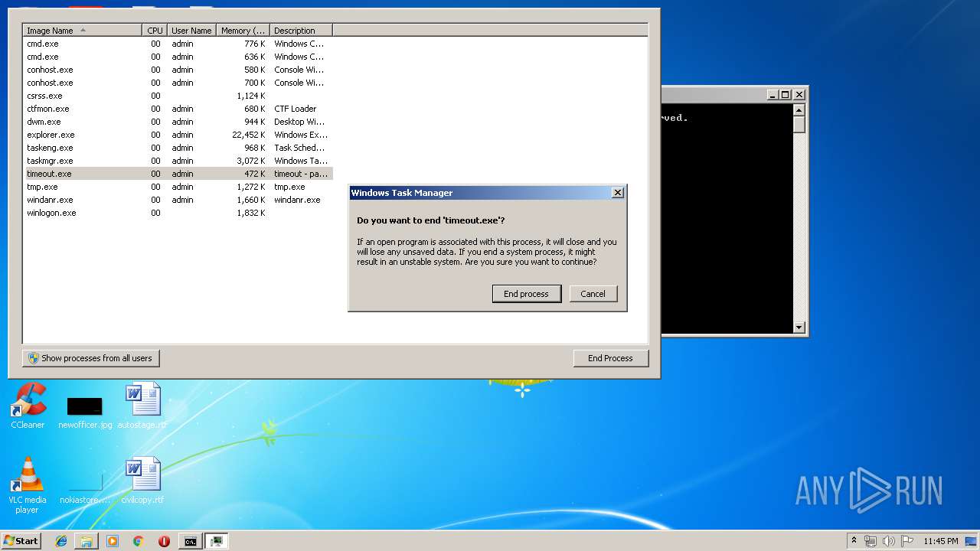Viewport: 980px width, 551px height.
Task: Click CTF Loader description text
Action: click(296, 109)
